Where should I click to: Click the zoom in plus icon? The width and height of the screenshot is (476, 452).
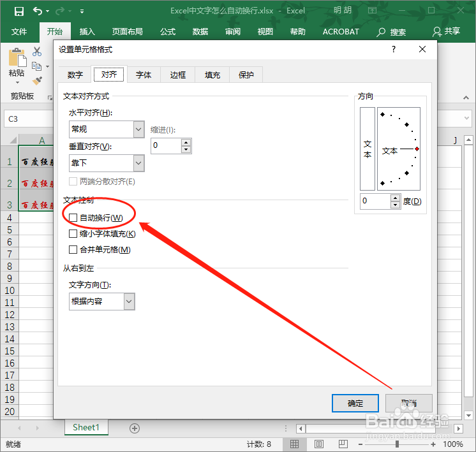click(433, 444)
